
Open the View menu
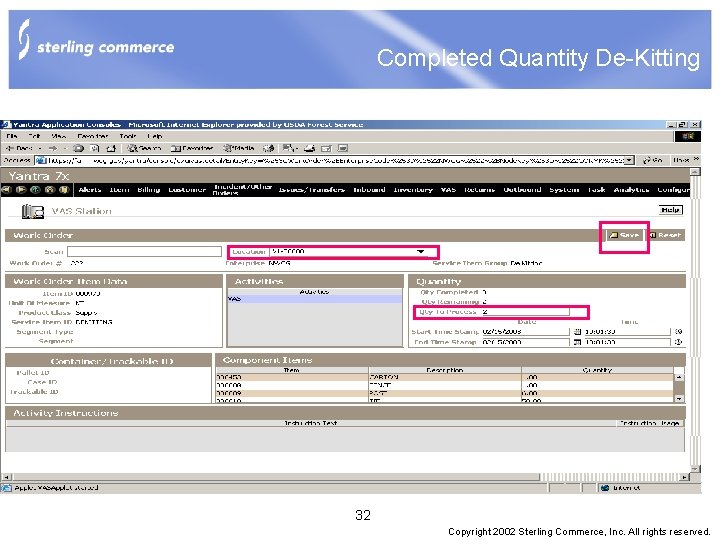(x=58, y=136)
